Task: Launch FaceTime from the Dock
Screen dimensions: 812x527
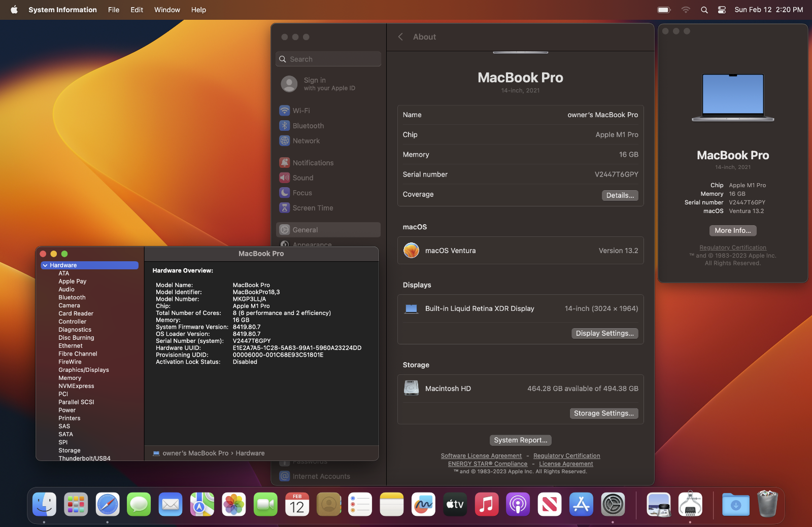Action: coord(265,505)
